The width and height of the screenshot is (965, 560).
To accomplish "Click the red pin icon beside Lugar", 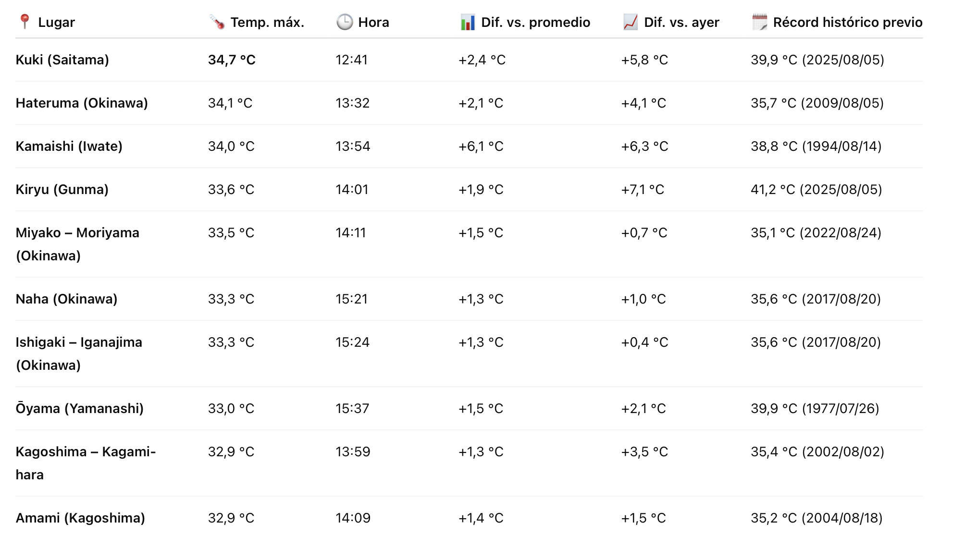I will coord(25,22).
